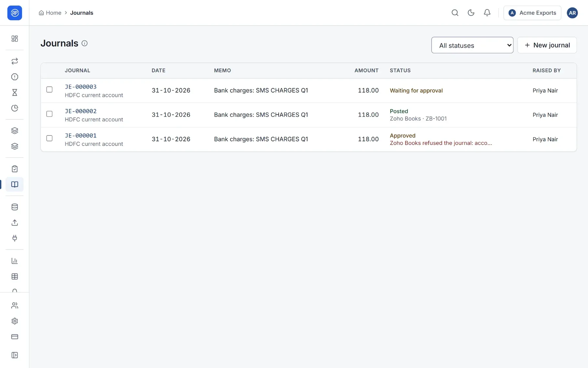
Task: Open the credit card billing sidebar icon
Action: click(x=15, y=337)
